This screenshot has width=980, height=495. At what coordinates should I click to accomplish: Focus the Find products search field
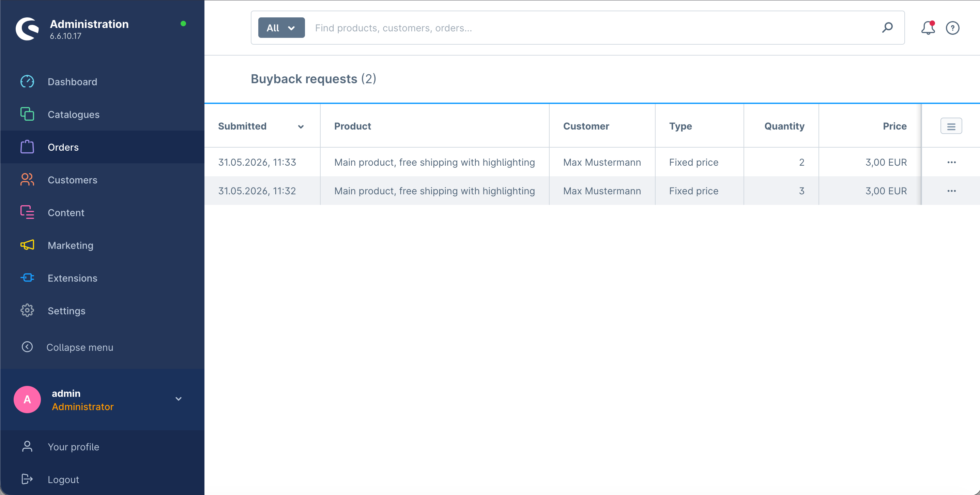point(594,28)
